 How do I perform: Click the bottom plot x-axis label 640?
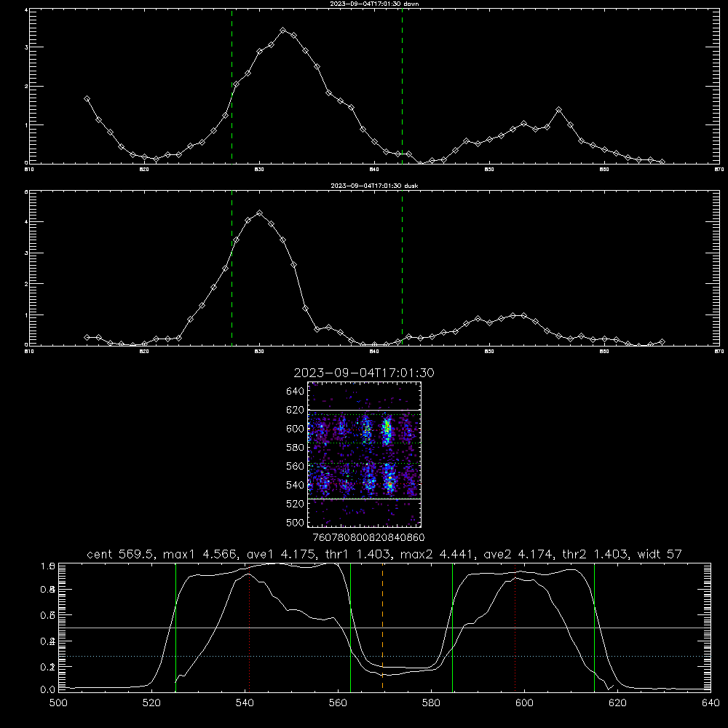coord(711,703)
